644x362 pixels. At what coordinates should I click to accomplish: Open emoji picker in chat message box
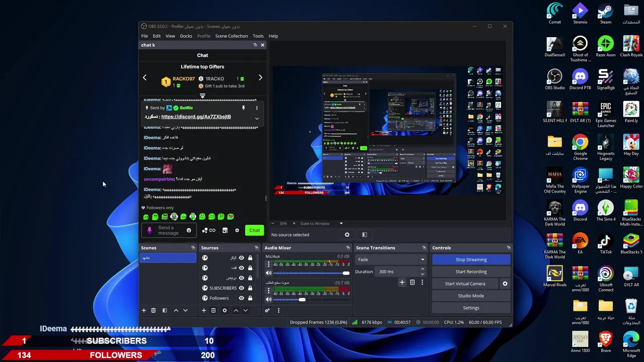tap(189, 230)
